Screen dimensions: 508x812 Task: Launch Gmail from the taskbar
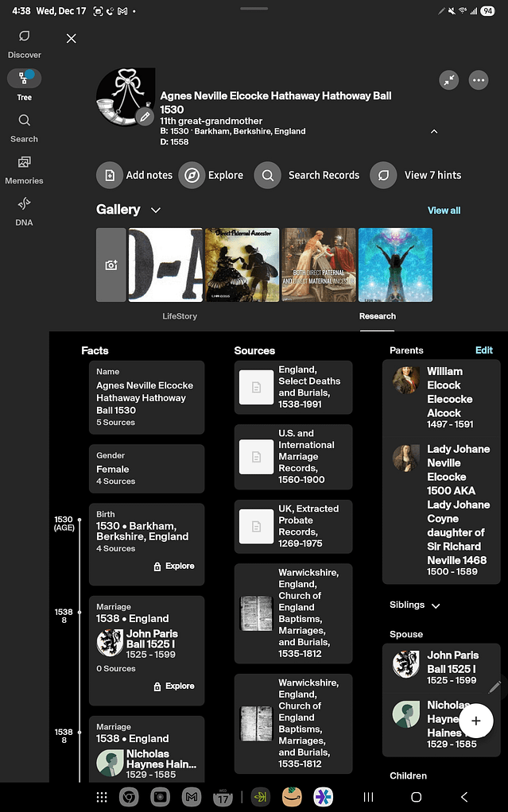(192, 797)
